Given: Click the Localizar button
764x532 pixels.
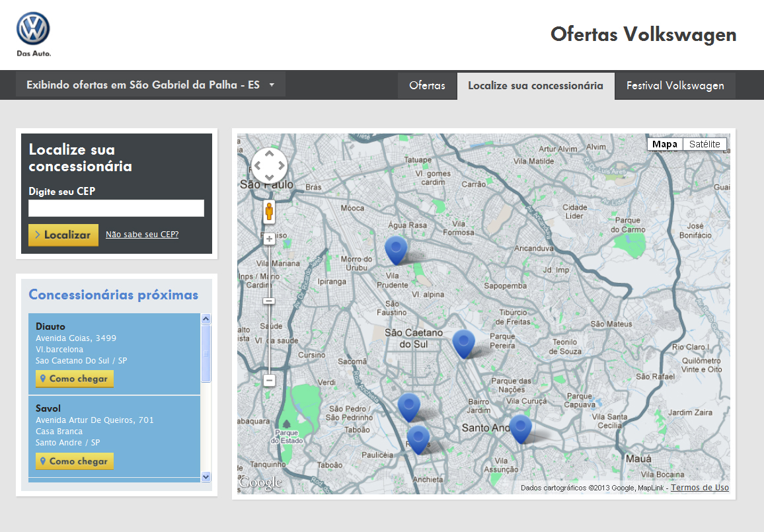Looking at the screenshot, I should (63, 235).
